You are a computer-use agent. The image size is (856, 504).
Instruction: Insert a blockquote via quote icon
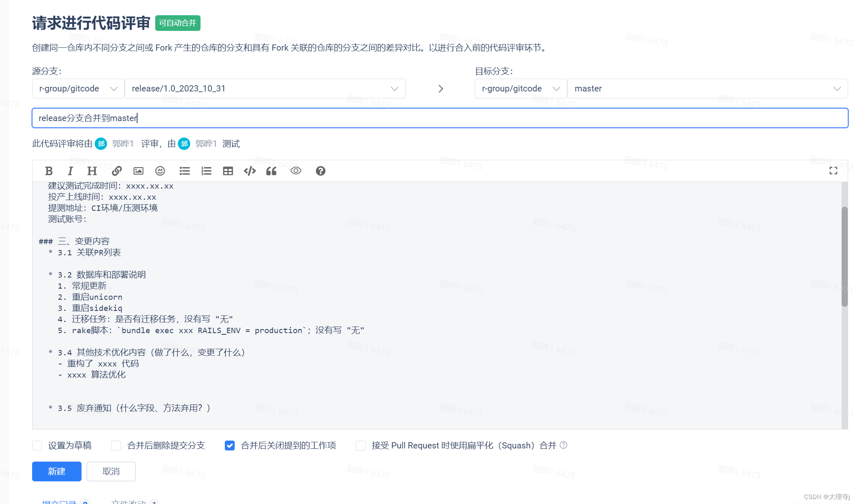(x=271, y=171)
